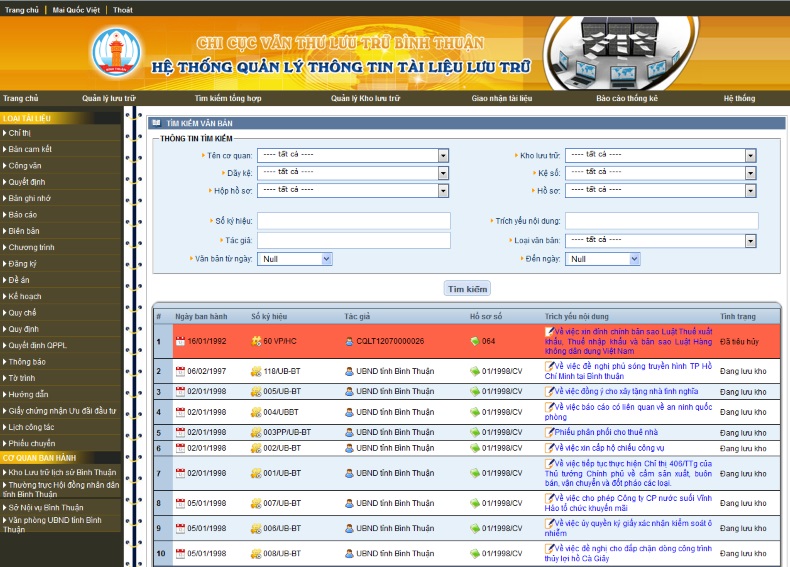Click the key icon beside 001/UB-BT
Image resolution: width=790 pixels, height=567 pixels.
point(256,473)
